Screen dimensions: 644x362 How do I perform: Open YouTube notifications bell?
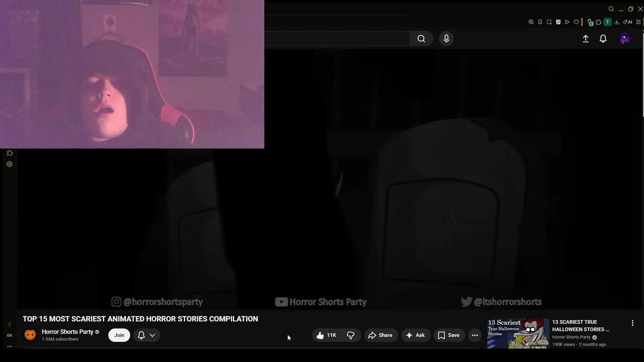coord(603,39)
